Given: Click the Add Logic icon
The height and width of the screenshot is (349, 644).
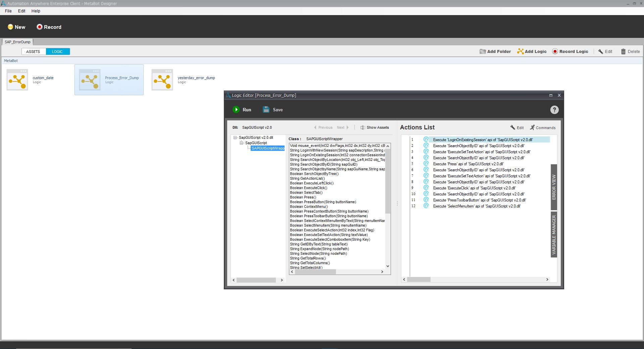Looking at the screenshot, I should tap(520, 51).
